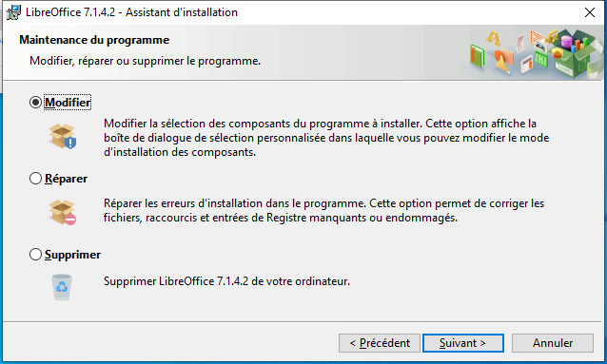
Task: Click the bold Modifier option label
Action: (x=68, y=103)
